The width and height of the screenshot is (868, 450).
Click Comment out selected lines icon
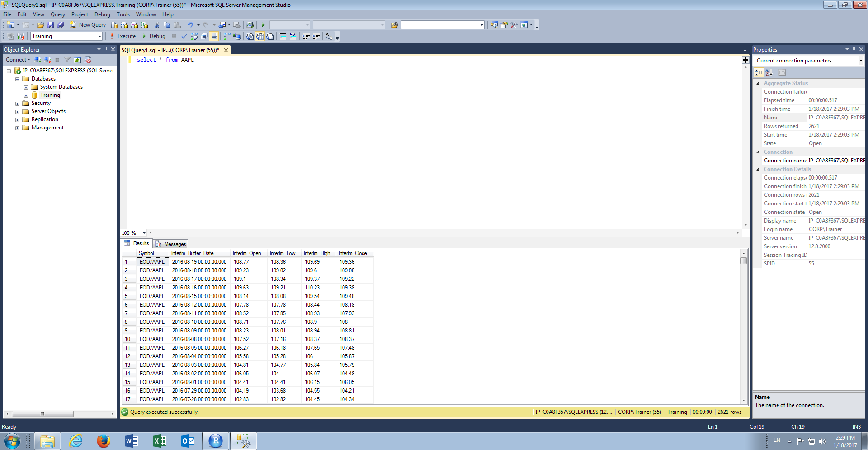(283, 36)
